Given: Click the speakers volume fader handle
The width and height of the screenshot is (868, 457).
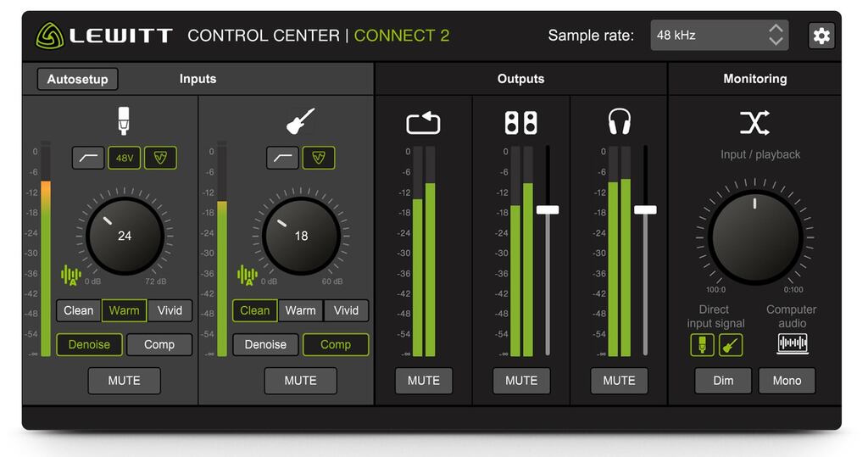Looking at the screenshot, I should 548,210.
